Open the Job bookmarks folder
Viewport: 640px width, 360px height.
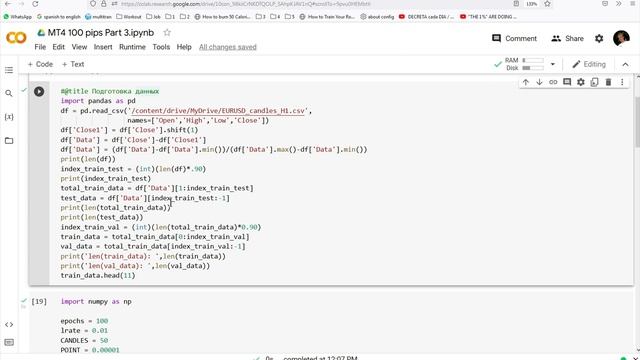tap(153, 17)
